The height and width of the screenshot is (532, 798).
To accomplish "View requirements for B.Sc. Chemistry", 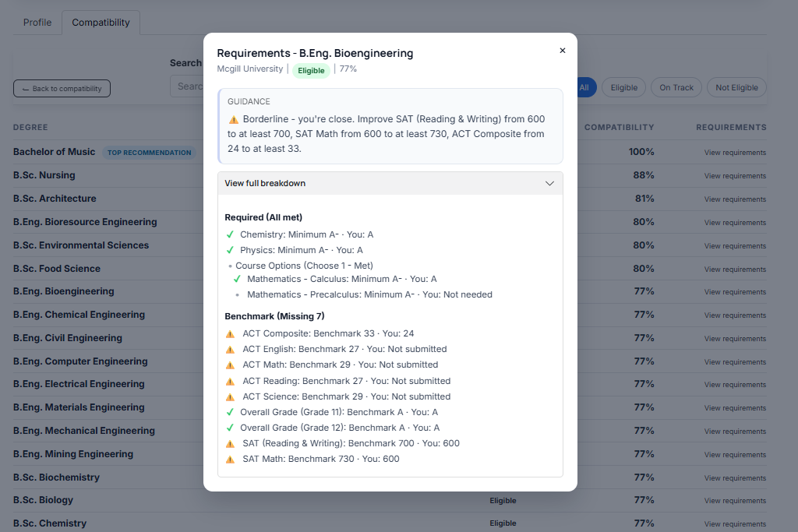I will 735,524.
